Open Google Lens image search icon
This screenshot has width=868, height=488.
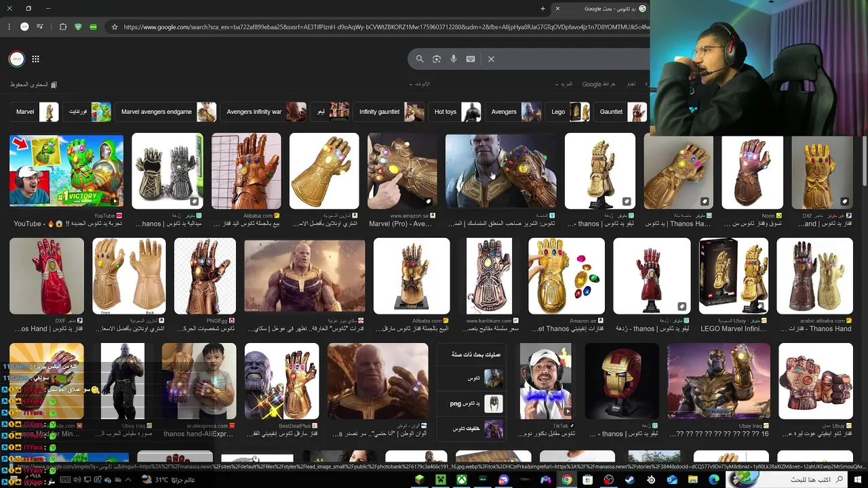[437, 59]
